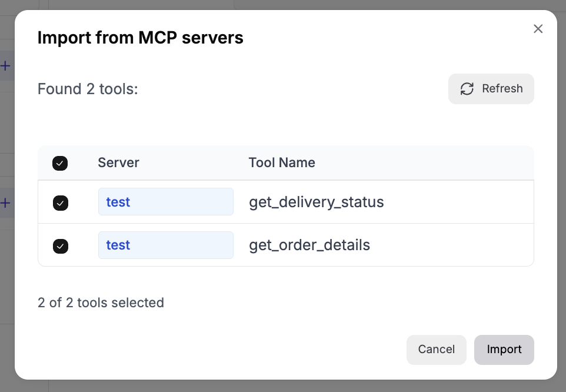
Task: Select the get_delivery_status tool name
Action: click(x=316, y=202)
